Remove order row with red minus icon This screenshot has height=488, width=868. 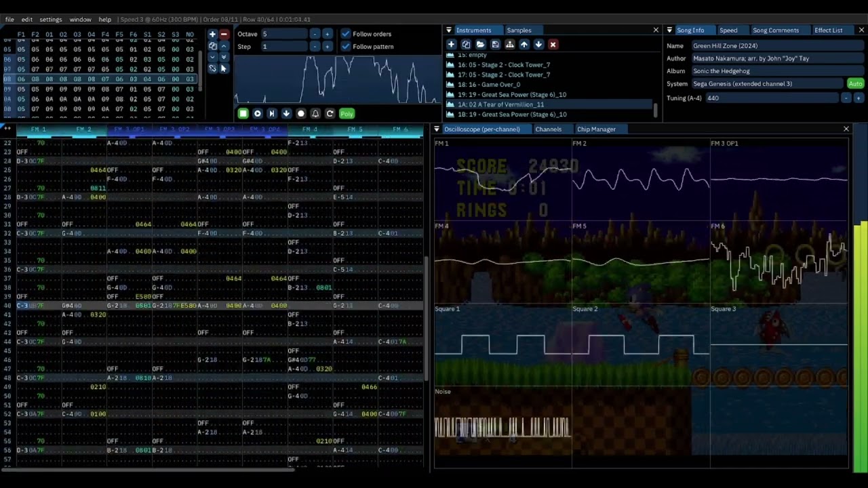click(x=224, y=34)
